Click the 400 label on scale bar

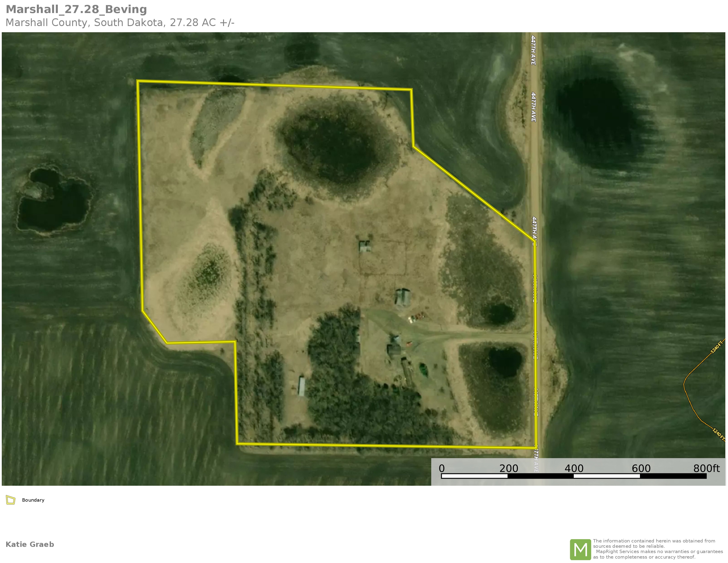point(574,468)
